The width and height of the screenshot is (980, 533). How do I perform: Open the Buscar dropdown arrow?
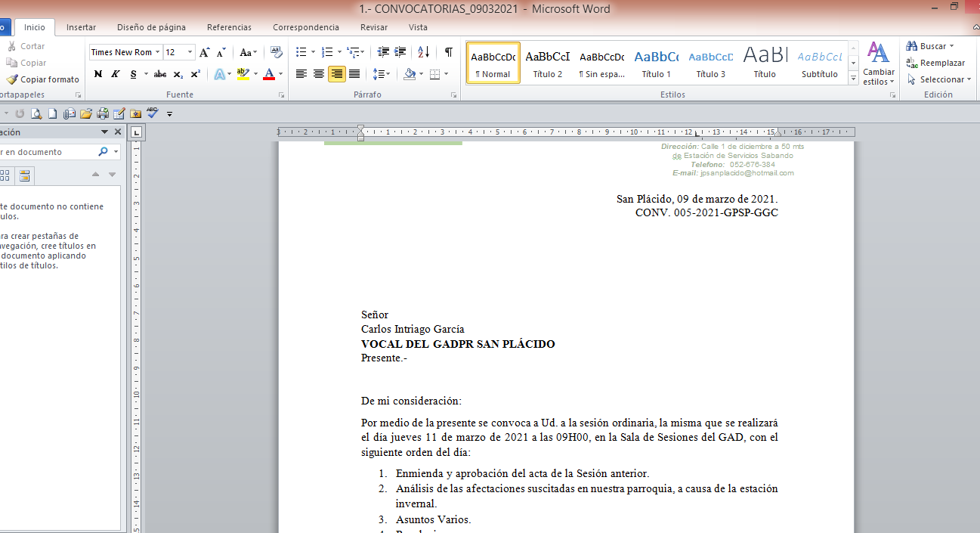951,46
